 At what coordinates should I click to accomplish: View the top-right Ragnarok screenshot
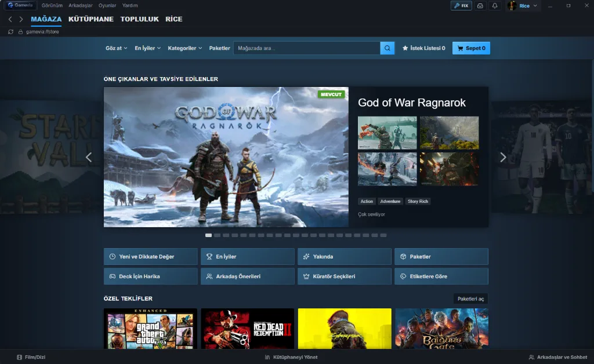450,133
